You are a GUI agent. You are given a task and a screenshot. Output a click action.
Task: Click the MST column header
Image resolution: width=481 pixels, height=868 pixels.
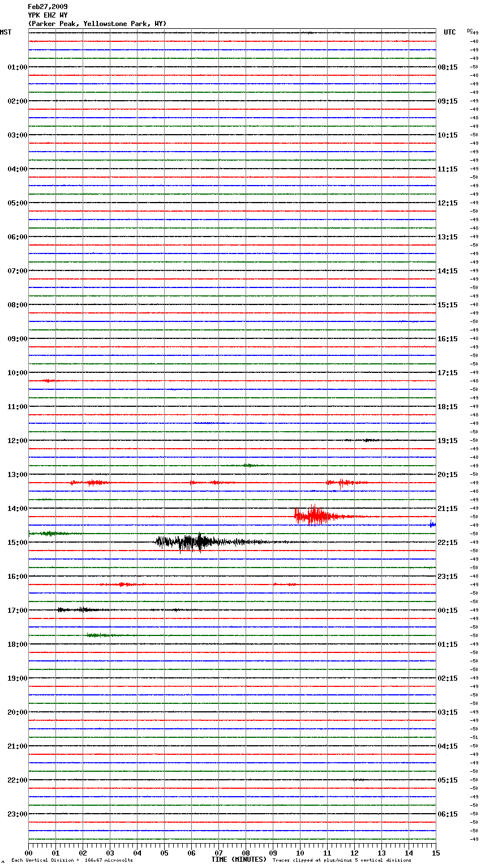coord(6,32)
